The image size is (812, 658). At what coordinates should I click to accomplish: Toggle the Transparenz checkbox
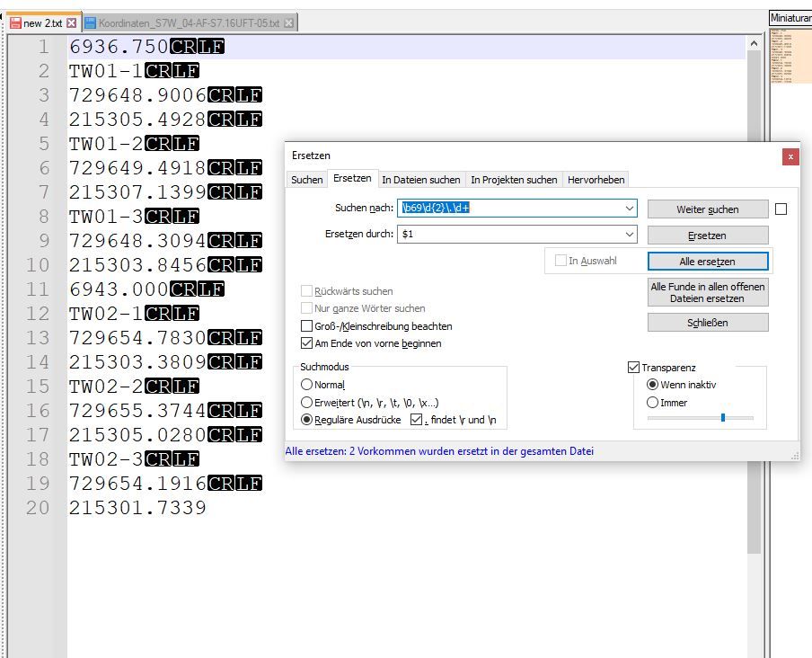[633, 368]
